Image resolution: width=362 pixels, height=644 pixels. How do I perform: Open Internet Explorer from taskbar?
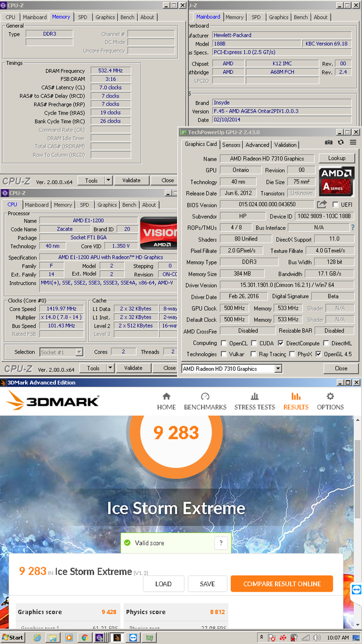(38, 637)
